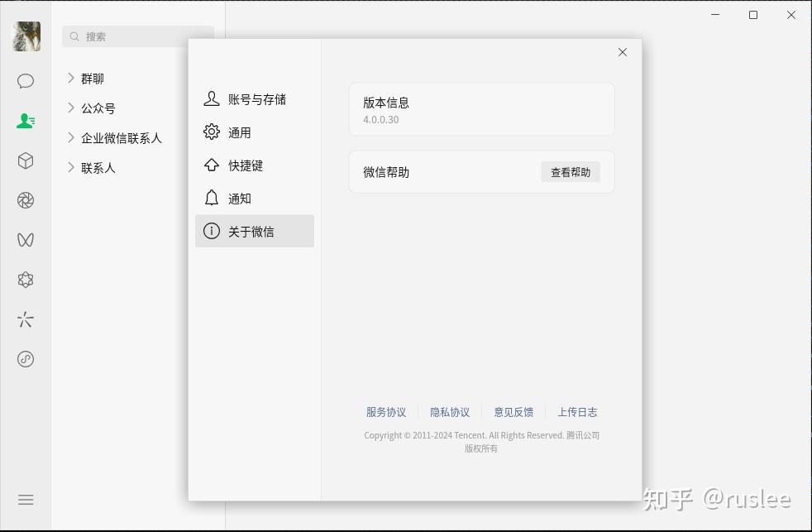812x532 pixels.
Task: Click the Tencent copyright notice text
Action: point(481,442)
